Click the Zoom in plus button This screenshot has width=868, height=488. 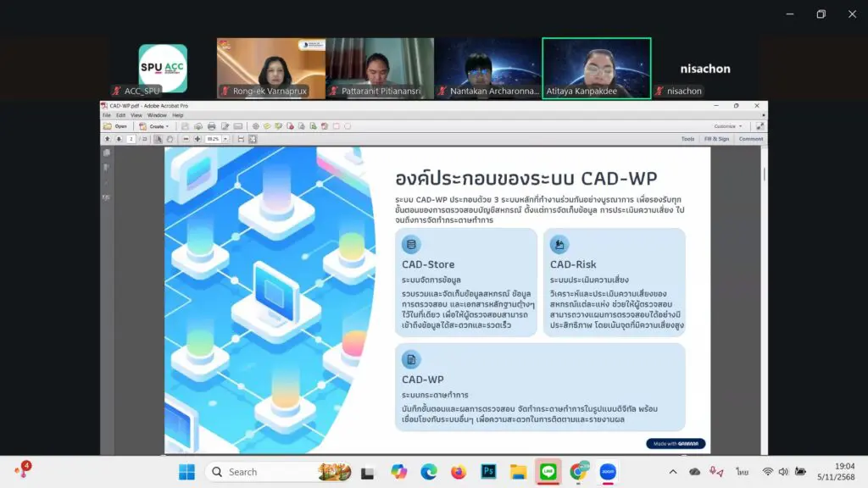(198, 139)
